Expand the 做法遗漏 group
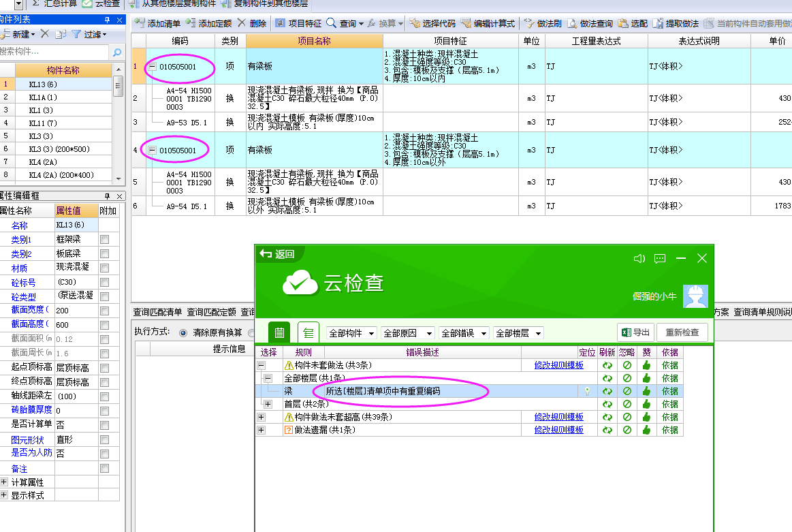The height and width of the screenshot is (532, 792). point(261,430)
